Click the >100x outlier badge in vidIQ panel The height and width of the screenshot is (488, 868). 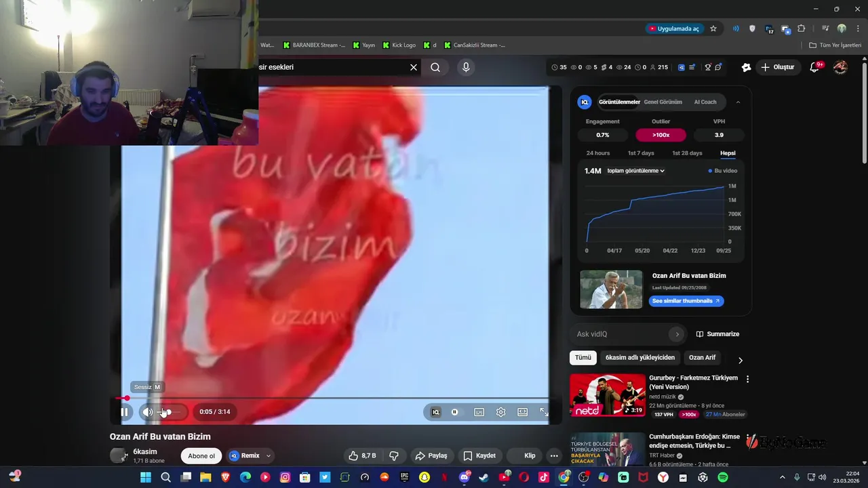point(660,135)
